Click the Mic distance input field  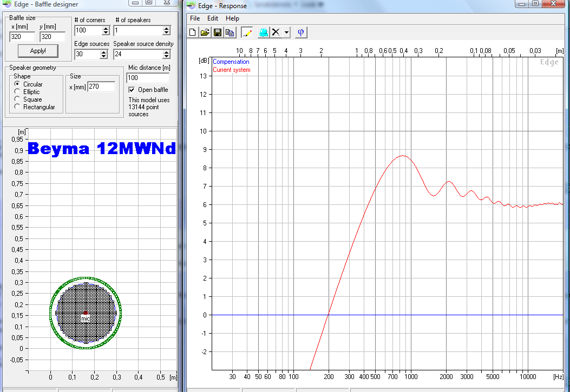pyautogui.click(x=148, y=78)
